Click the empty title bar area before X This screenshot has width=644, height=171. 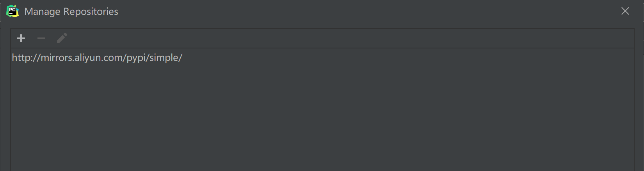[x=367, y=11]
